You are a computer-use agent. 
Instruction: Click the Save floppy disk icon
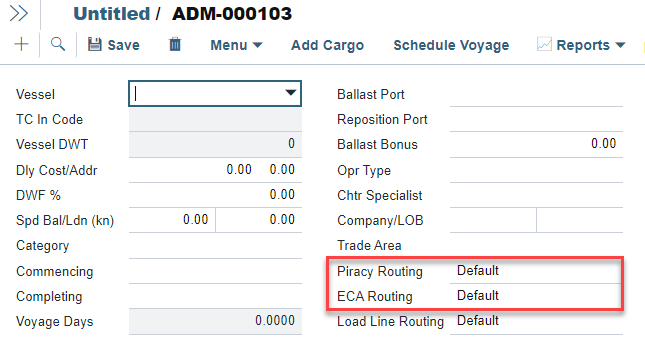tap(95, 44)
